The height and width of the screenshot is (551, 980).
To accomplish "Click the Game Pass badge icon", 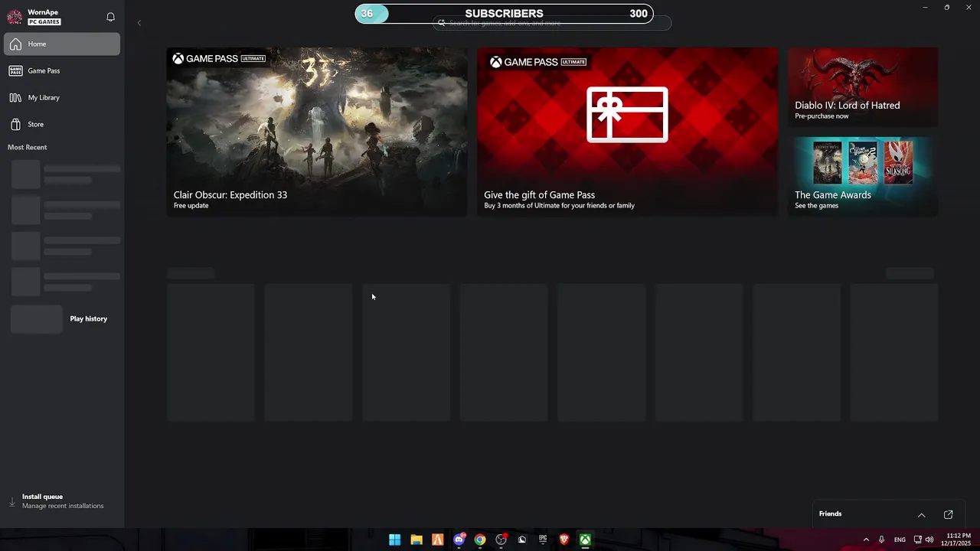I will click(x=15, y=70).
